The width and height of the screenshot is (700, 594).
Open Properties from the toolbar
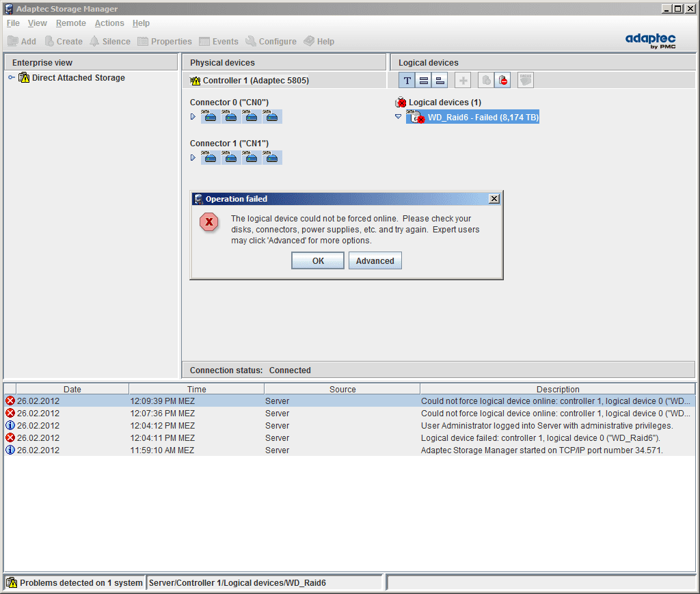tap(164, 41)
